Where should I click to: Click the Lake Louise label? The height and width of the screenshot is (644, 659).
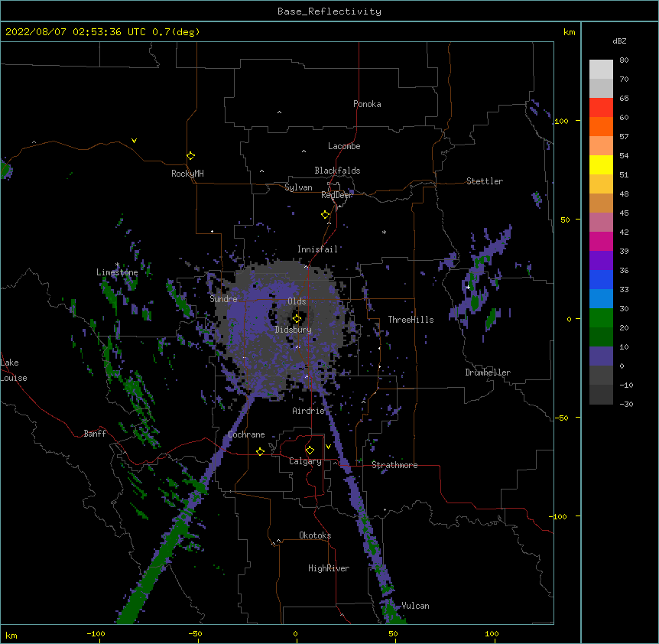coord(13,370)
